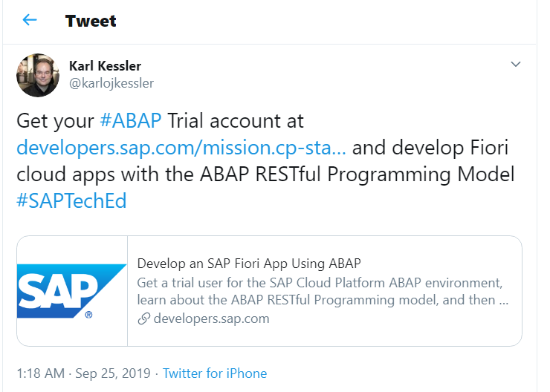Open the SAP logo card image
This screenshot has height=392, width=550.
(72, 291)
